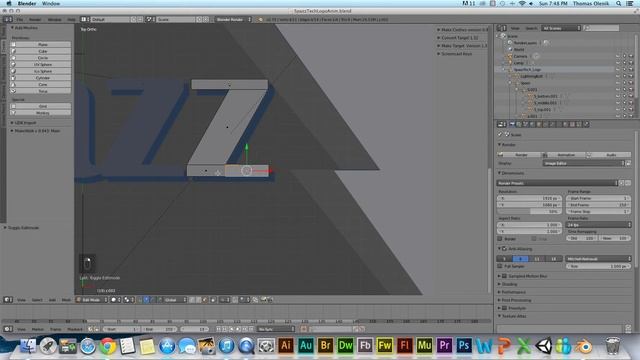Open the Render Layers properties tab icon
640x360 pixels.
coord(519,124)
